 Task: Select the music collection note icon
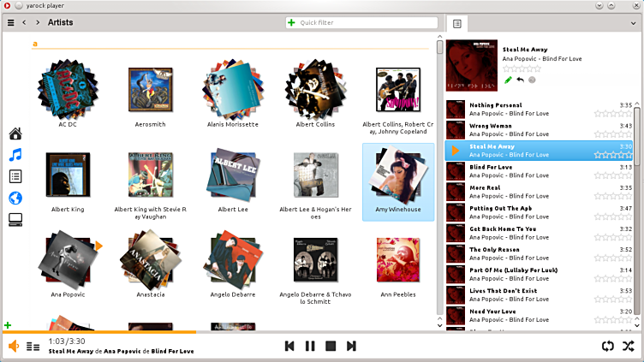(15, 155)
